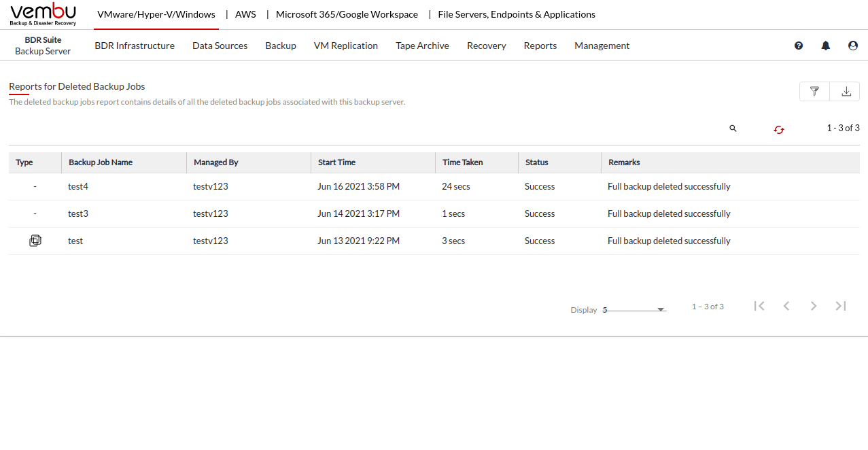Go to the next page arrow
The width and height of the screenshot is (868, 450).
(814, 306)
